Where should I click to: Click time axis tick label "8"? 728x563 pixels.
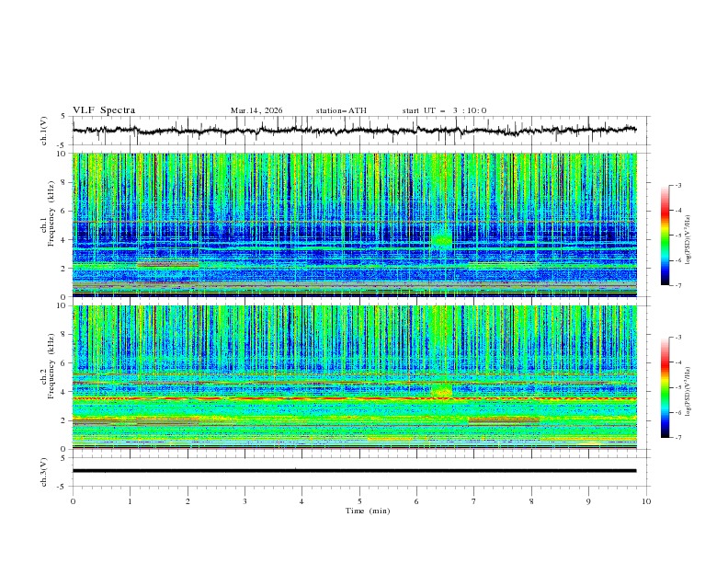[531, 501]
